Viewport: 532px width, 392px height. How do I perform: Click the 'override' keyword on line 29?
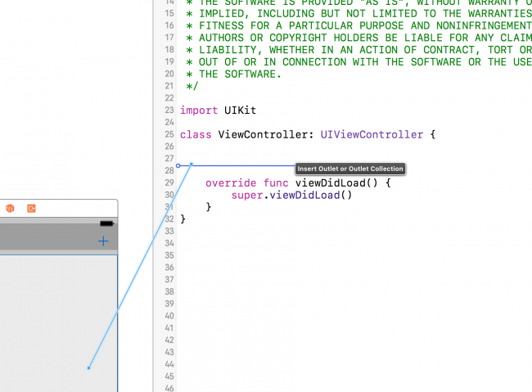(231, 182)
